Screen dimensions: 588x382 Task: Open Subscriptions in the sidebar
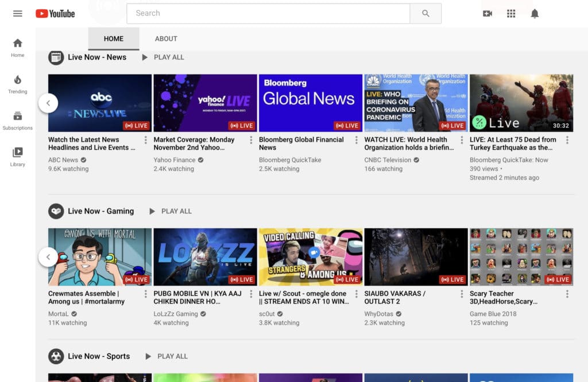click(18, 120)
